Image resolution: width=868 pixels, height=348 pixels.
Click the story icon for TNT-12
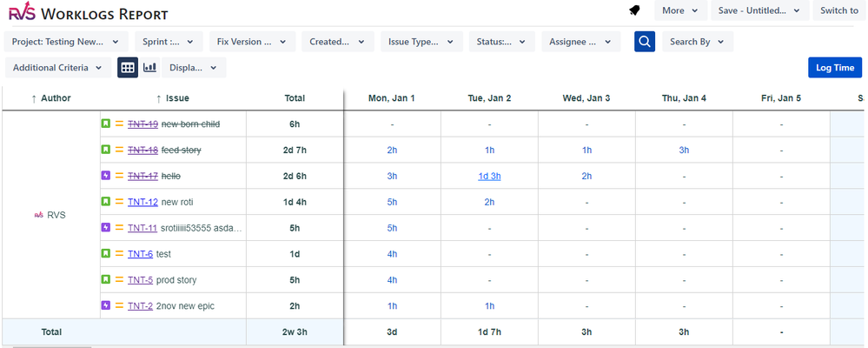[106, 202]
